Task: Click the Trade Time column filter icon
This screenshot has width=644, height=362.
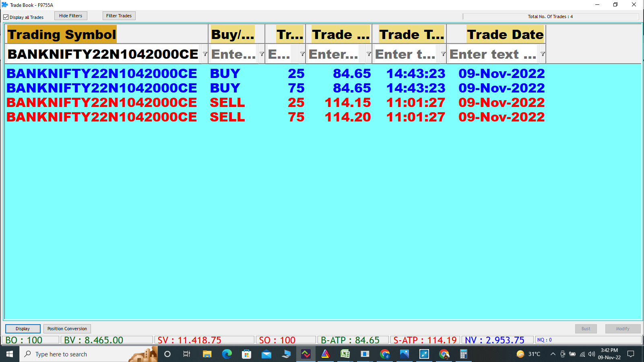Action: pos(443,54)
